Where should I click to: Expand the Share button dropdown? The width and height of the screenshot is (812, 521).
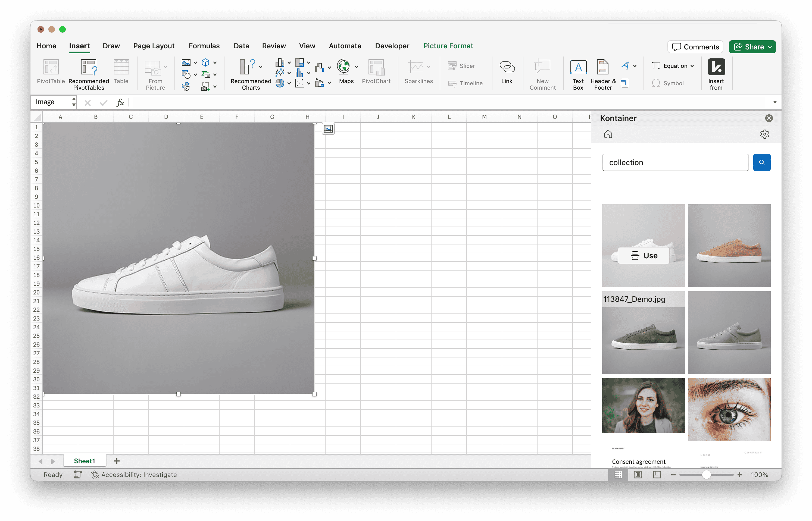click(x=770, y=47)
